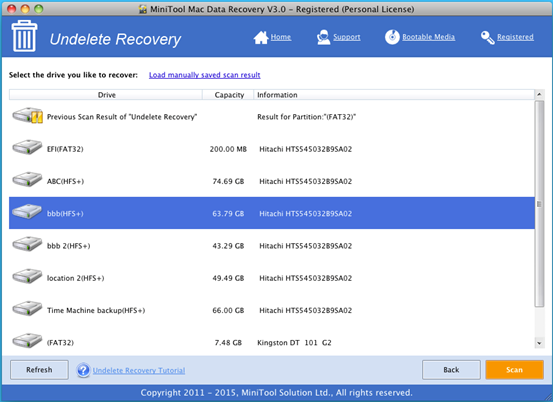Click the Registered key icon
553x402 pixels.
click(487, 37)
